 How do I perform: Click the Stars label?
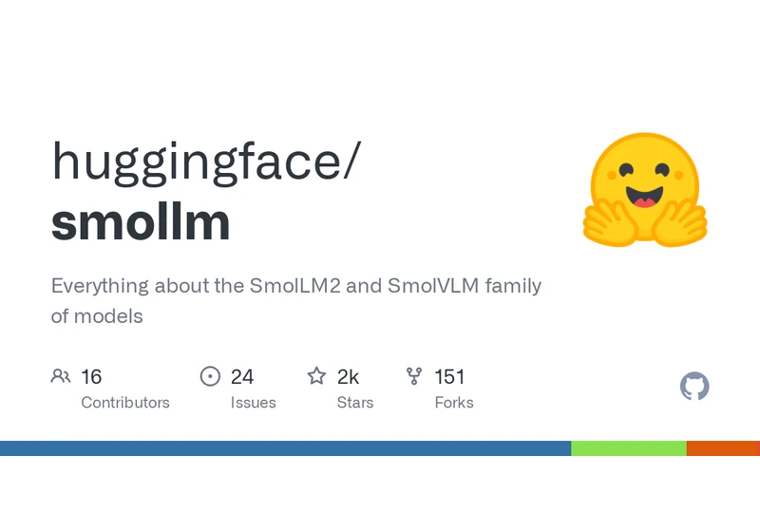coord(355,402)
